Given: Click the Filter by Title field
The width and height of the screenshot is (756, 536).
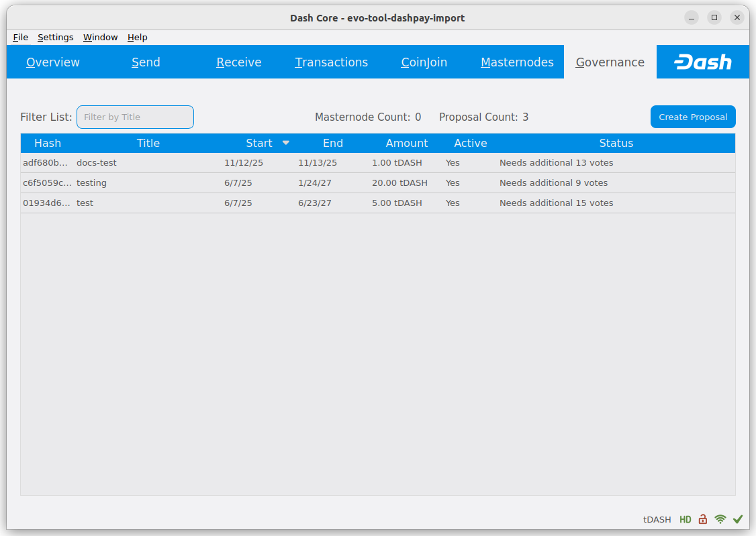Looking at the screenshot, I should tap(135, 117).
